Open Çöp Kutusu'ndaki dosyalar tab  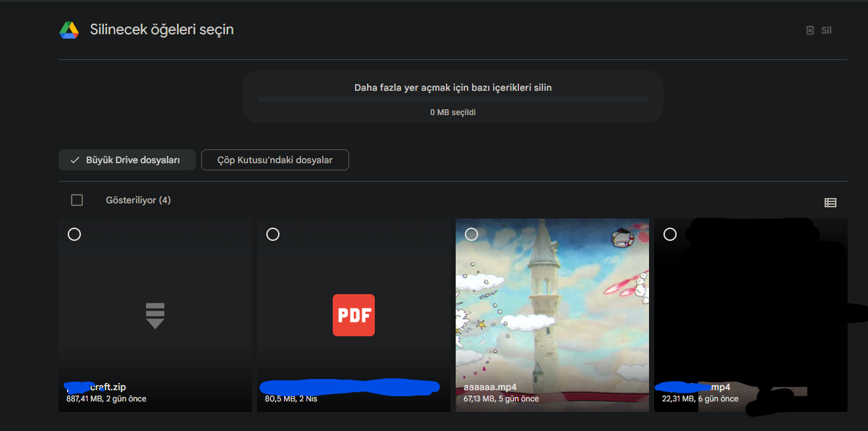tap(275, 160)
